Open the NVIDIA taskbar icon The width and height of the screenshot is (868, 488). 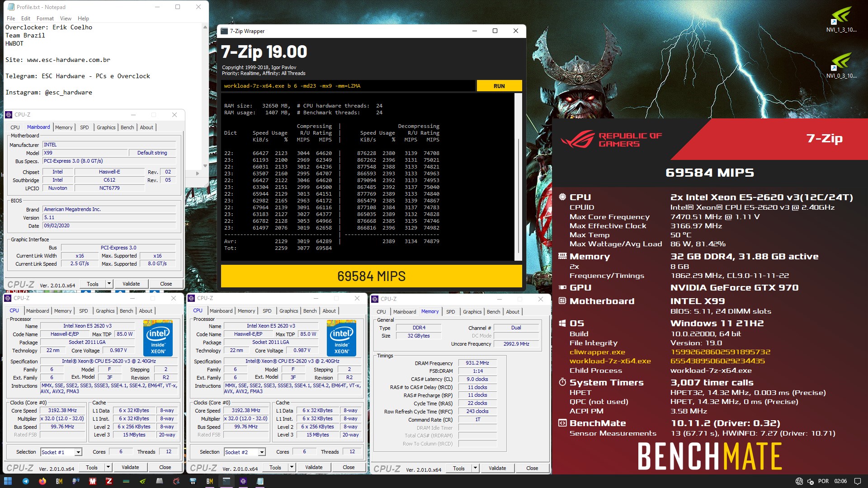point(142,481)
